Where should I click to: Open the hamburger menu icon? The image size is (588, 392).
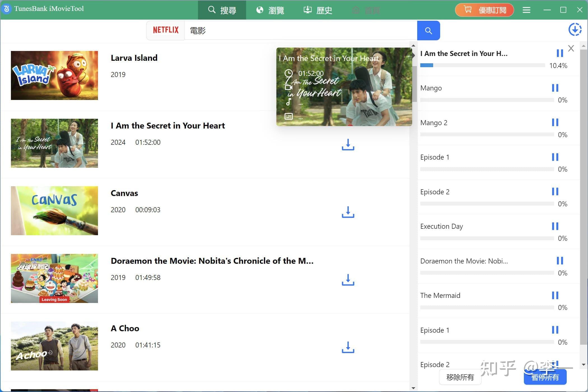(526, 10)
